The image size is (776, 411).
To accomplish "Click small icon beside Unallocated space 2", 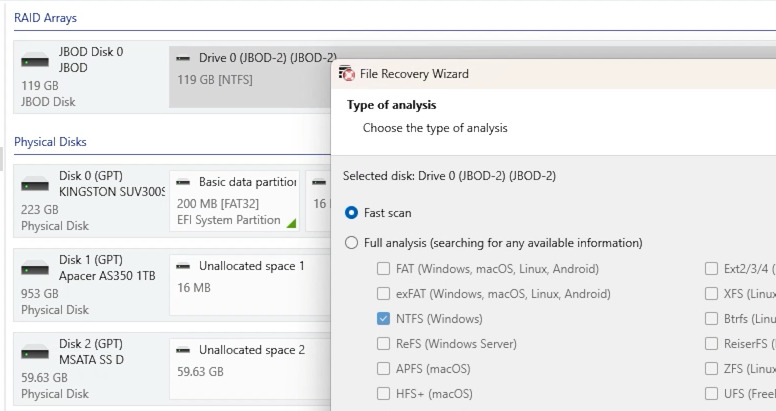I will click(x=183, y=351).
